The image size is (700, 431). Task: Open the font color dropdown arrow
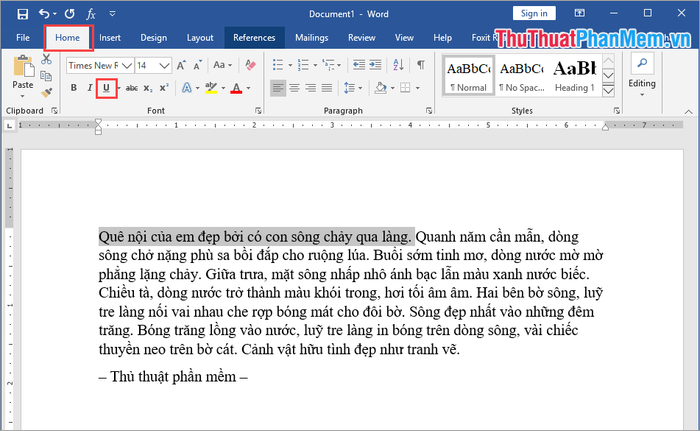tap(248, 88)
